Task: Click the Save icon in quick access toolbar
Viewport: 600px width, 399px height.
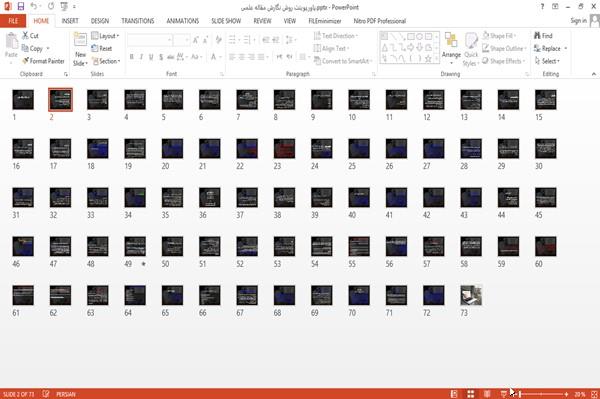Action: tap(21, 7)
